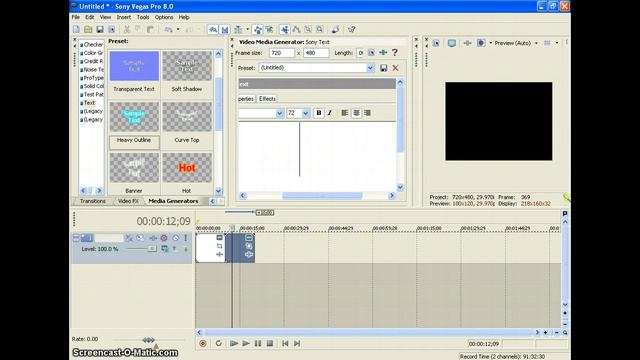Image resolution: width=640 pixels, height=360 pixels.
Task: Click the Media Generator help question mark icon
Action: [395, 52]
